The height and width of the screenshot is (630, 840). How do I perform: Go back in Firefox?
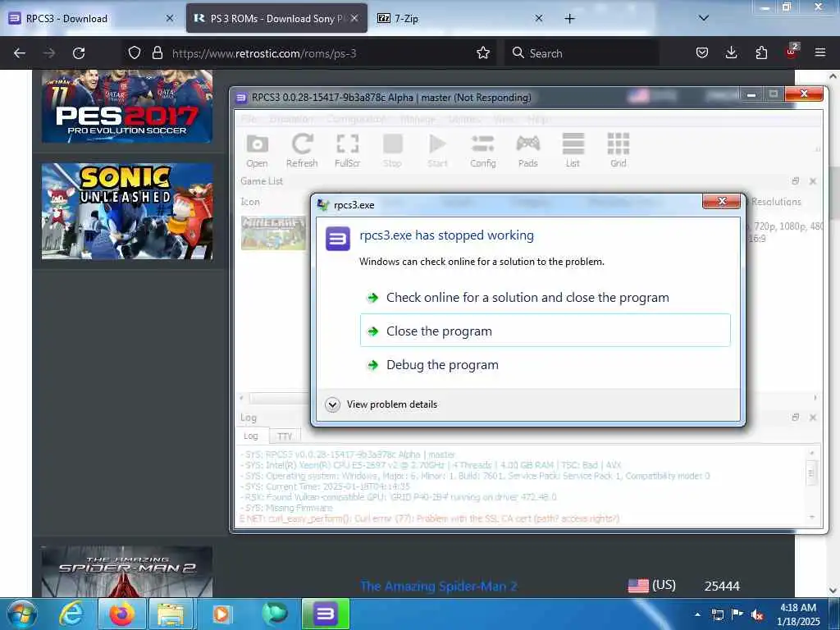coord(20,53)
